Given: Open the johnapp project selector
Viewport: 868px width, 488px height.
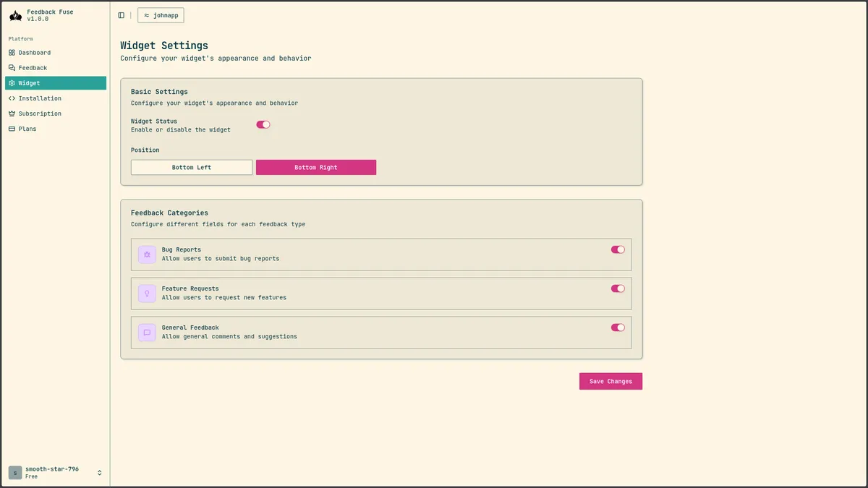Looking at the screenshot, I should click(x=160, y=14).
